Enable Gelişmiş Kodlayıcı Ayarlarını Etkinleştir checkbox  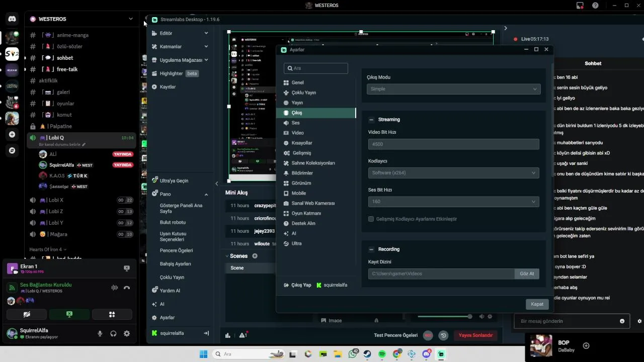pos(371,219)
